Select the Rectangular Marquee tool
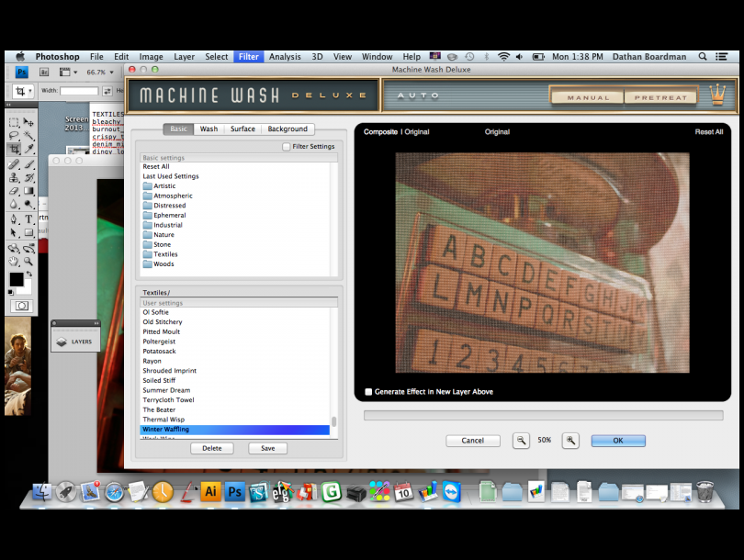744x560 pixels. tap(14, 122)
